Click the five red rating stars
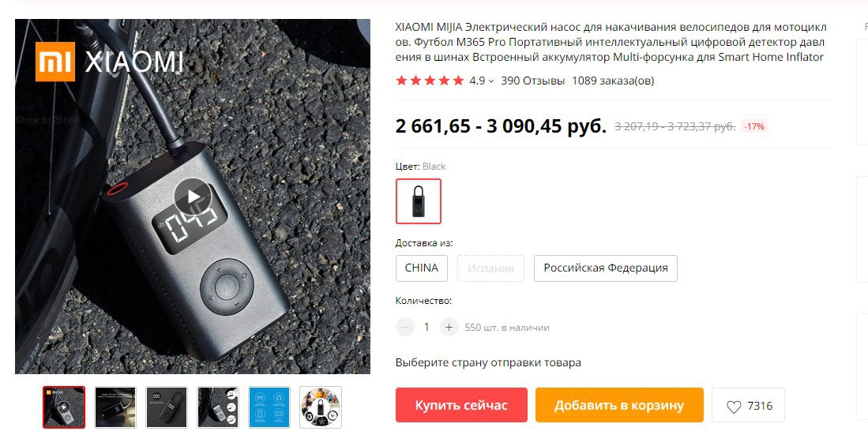This screenshot has width=868, height=446. point(430,81)
